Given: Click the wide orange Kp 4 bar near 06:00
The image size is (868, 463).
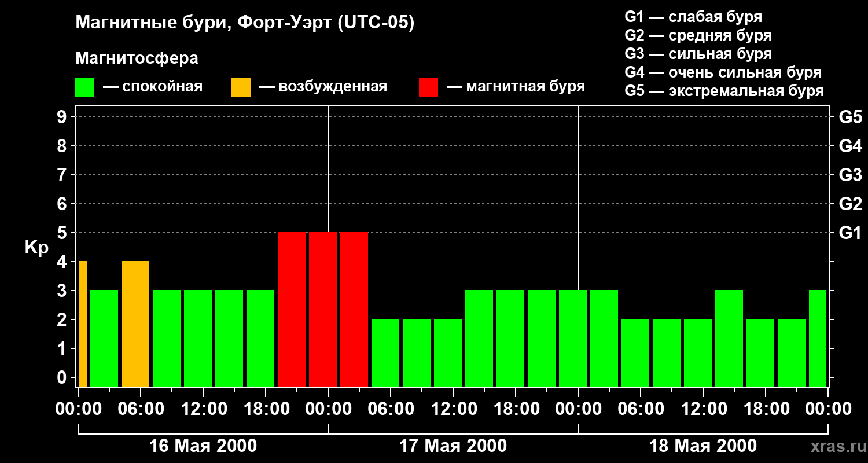Looking at the screenshot, I should [135, 324].
